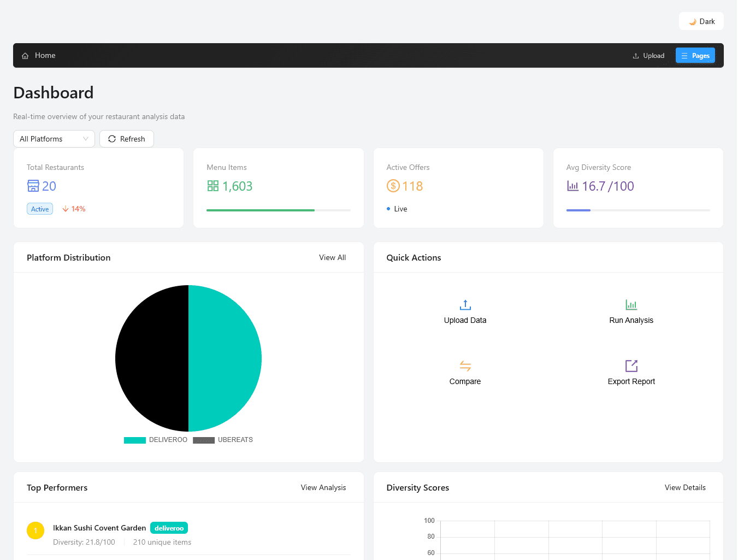Click the Upload Data icon in Quick Actions

pos(465,305)
